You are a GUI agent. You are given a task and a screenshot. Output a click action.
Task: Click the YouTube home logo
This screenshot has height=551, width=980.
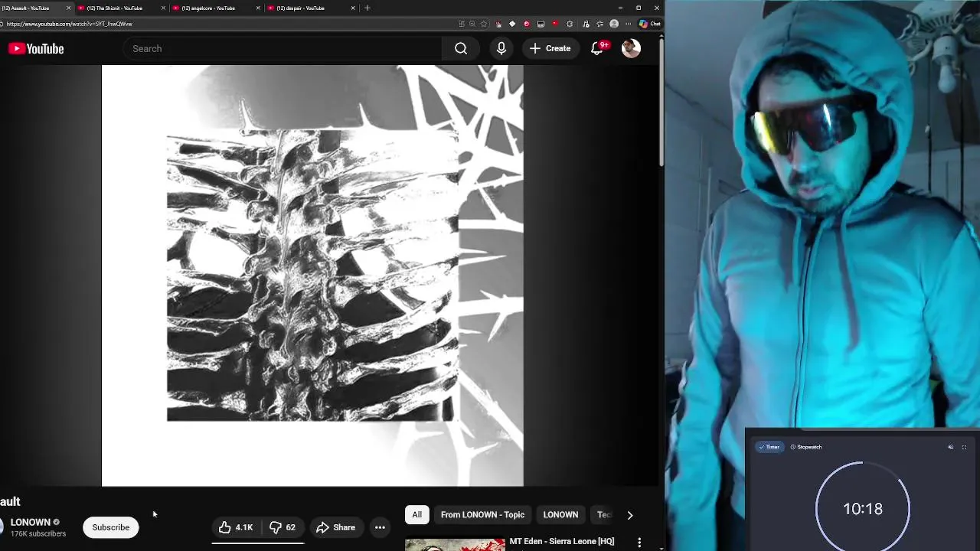(36, 48)
